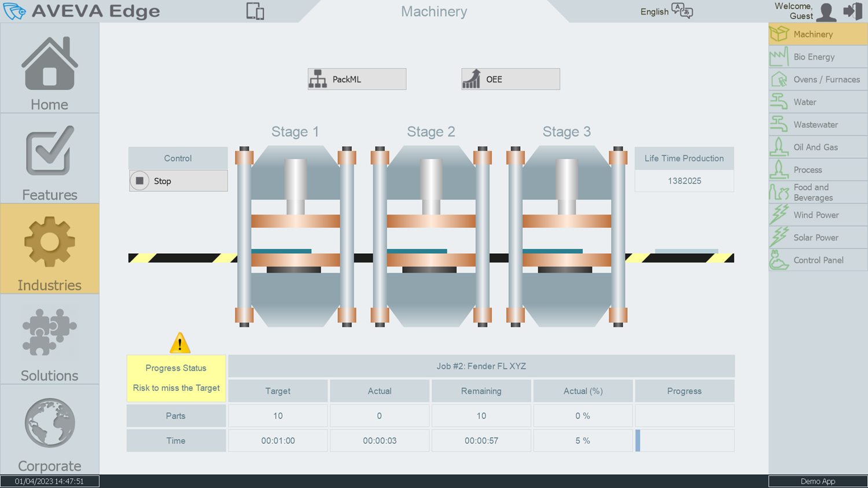Click the Water tap icon
The image size is (868, 488).
tap(779, 102)
